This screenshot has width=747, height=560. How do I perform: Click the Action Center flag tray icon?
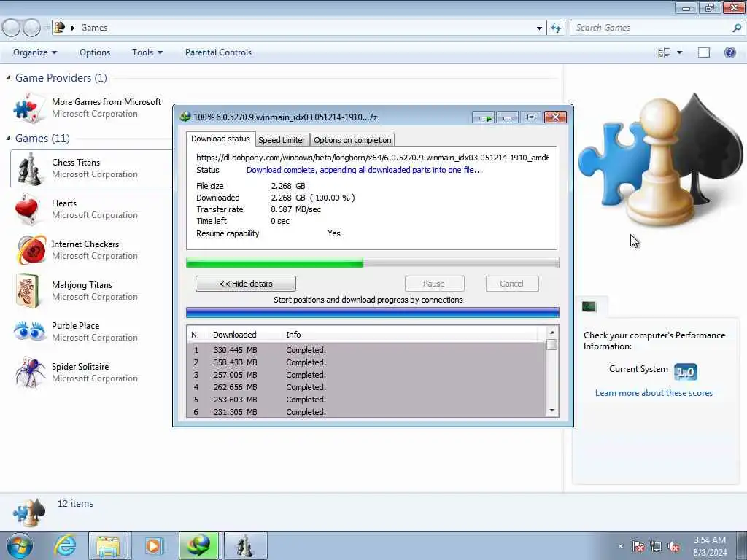tap(638, 547)
